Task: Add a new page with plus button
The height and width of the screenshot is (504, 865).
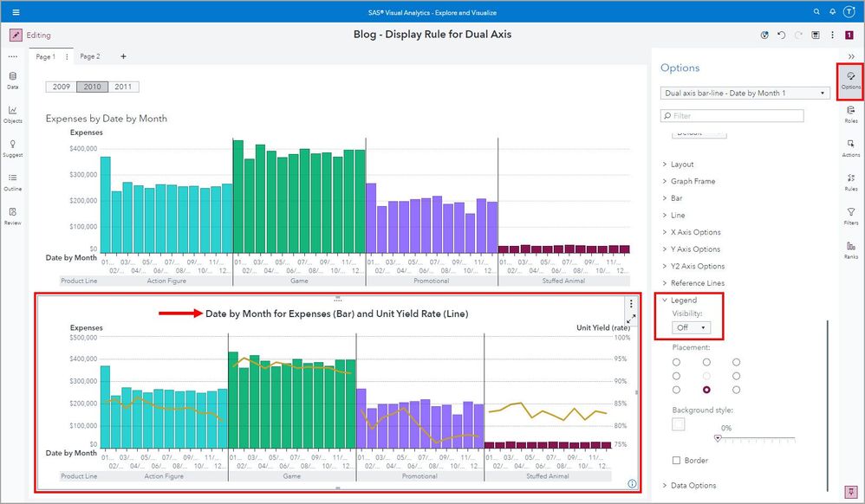Action: pos(123,56)
